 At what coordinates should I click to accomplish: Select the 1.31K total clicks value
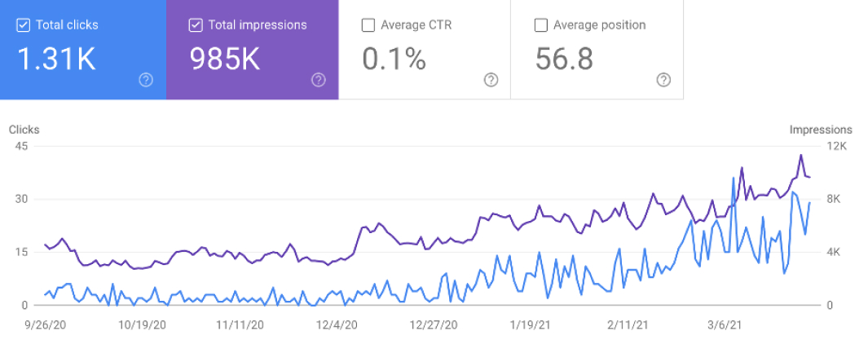(x=56, y=59)
